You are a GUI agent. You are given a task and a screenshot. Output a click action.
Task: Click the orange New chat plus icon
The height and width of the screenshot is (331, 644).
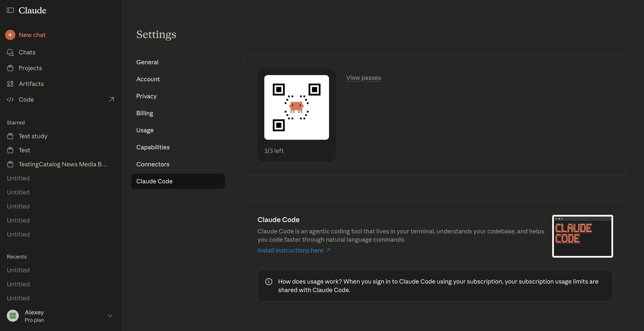tap(10, 35)
